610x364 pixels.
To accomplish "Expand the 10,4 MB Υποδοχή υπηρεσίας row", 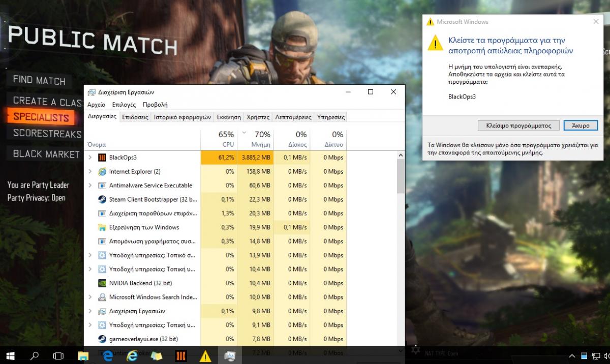I will coord(90,269).
